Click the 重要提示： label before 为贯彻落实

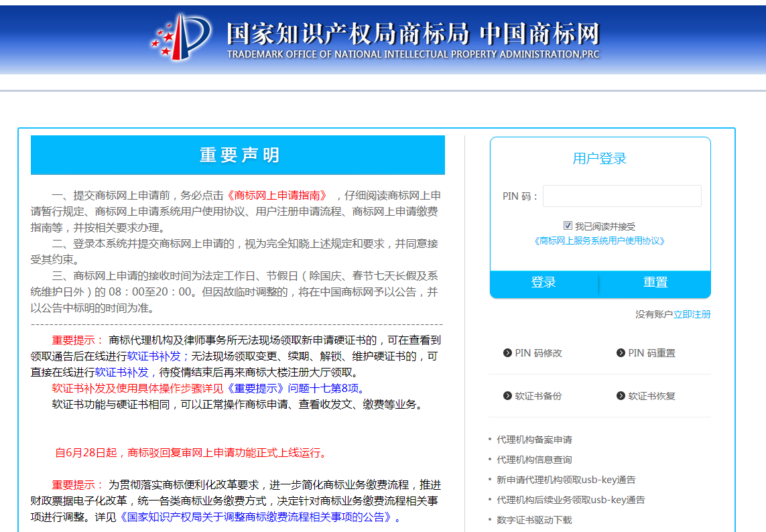(x=78, y=484)
